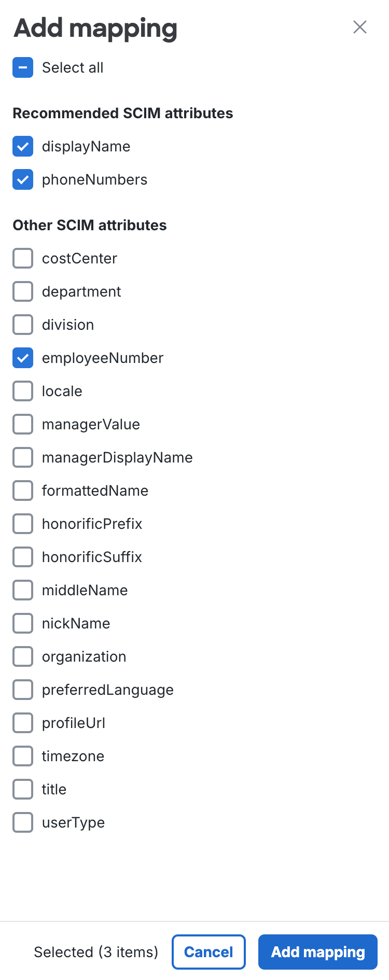The width and height of the screenshot is (389, 980).
Task: Select the managerDisplayName attribute
Action: point(23,457)
